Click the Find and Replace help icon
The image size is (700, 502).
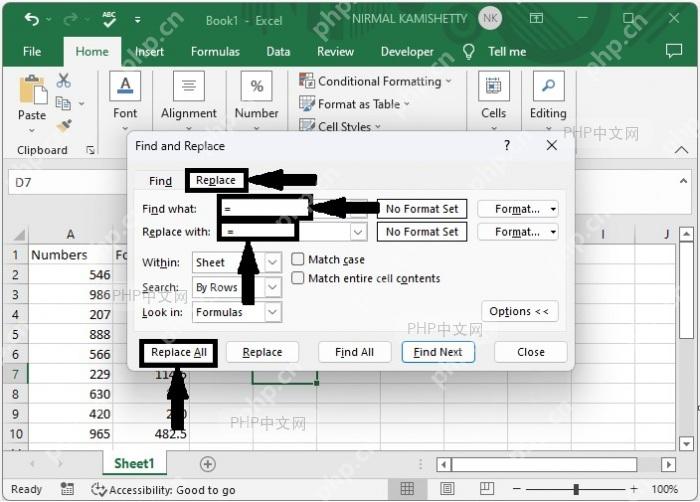[x=507, y=145]
